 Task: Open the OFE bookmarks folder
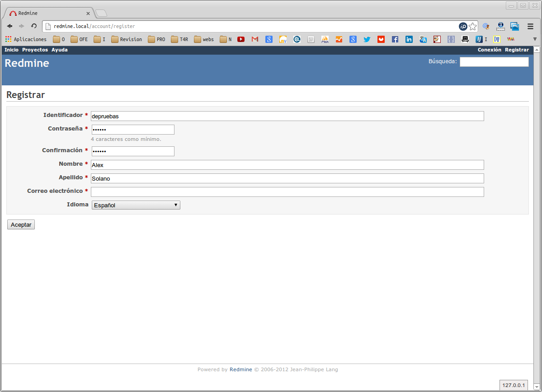(x=79, y=39)
